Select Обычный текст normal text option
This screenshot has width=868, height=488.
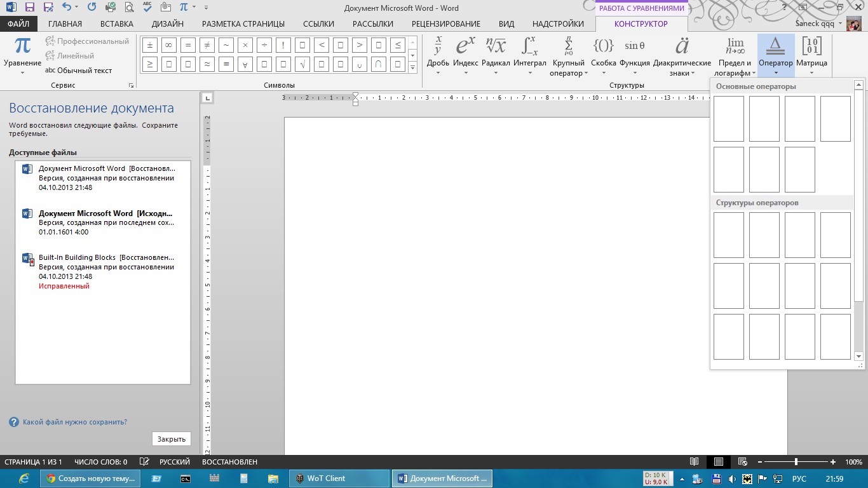click(79, 70)
